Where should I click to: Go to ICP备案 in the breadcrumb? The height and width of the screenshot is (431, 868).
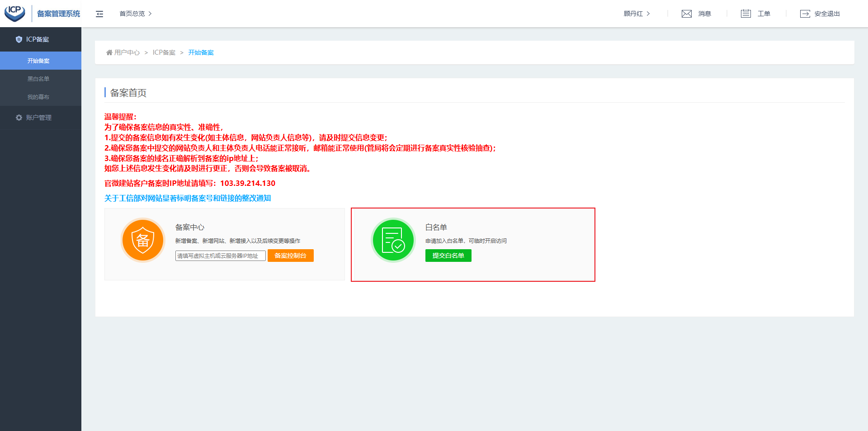[x=164, y=52]
